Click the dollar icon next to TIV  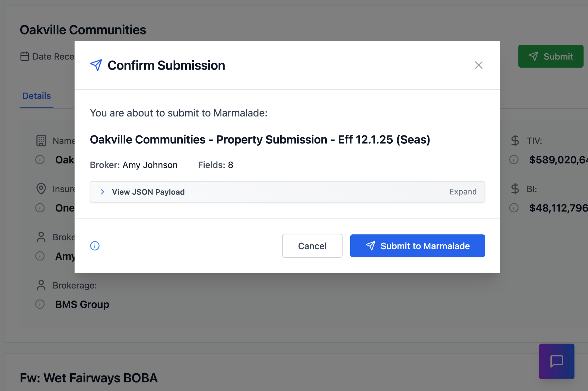[515, 141]
